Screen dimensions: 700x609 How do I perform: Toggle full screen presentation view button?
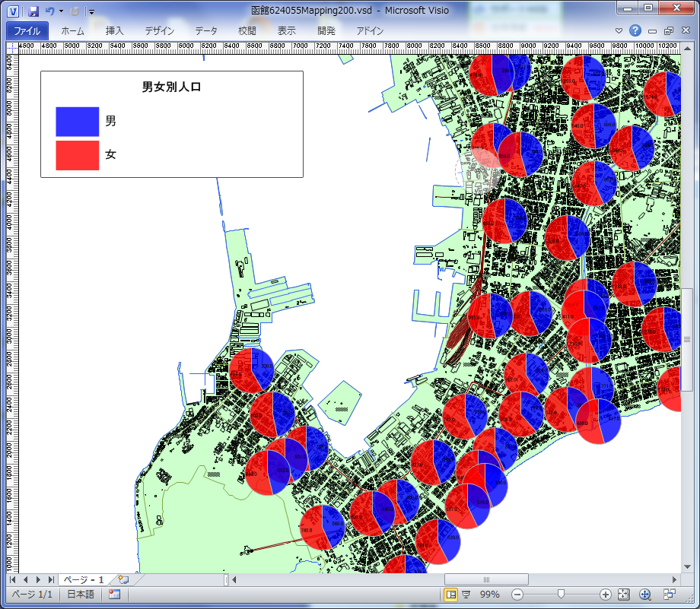click(x=466, y=595)
